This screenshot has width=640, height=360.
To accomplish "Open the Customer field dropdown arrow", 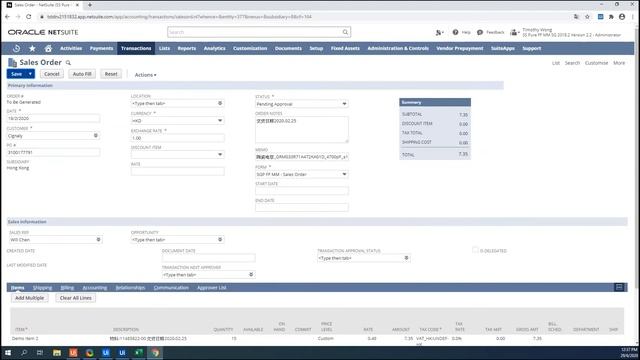I will 96,136.
